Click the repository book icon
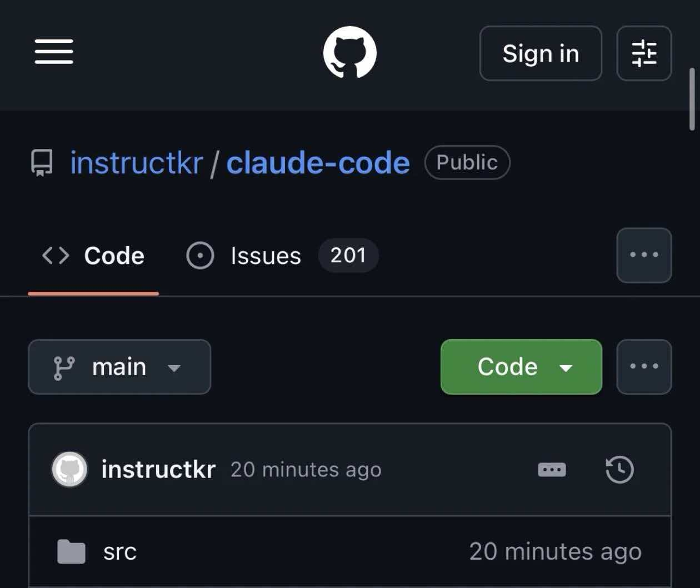This screenshot has height=588, width=700. coord(42,163)
